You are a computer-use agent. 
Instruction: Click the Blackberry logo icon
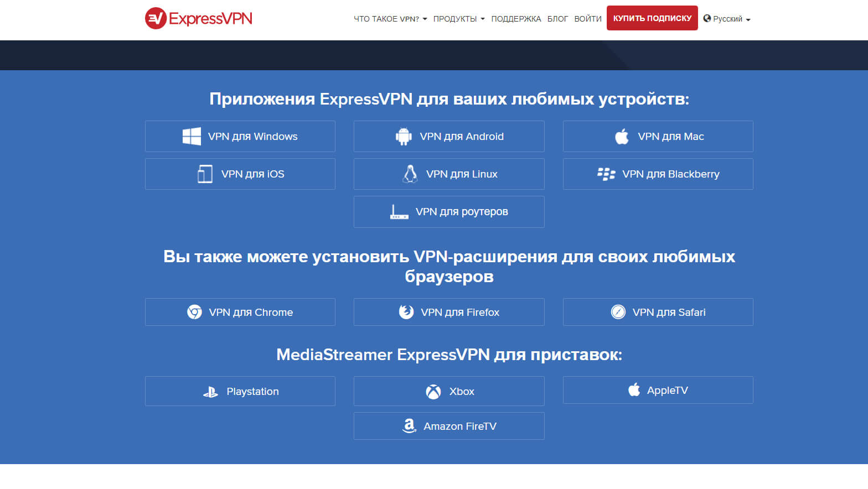tap(606, 174)
